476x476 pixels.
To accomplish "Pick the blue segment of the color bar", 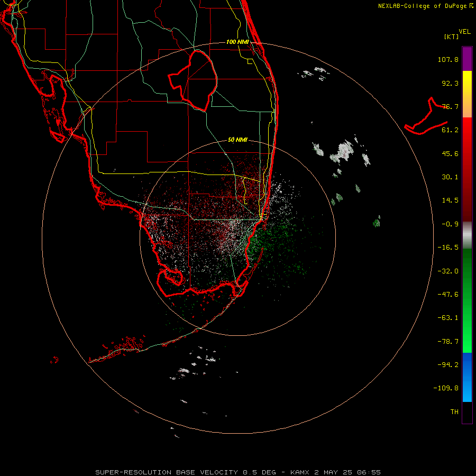I will (467, 377).
